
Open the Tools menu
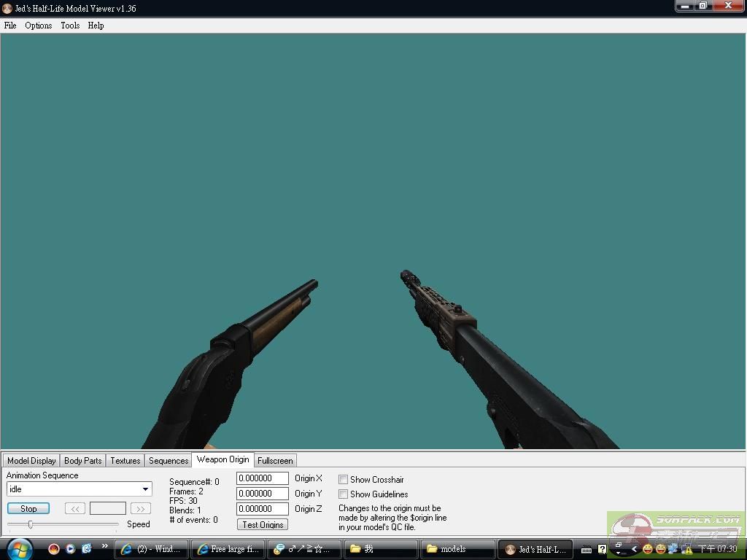(70, 26)
